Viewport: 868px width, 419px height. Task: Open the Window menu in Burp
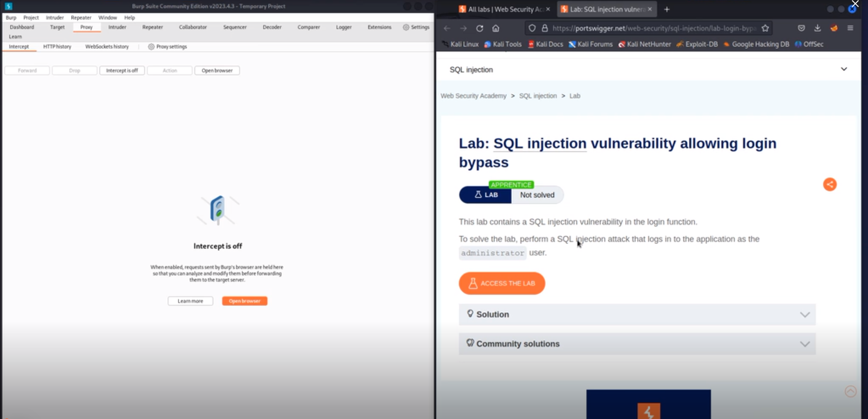pos(108,18)
